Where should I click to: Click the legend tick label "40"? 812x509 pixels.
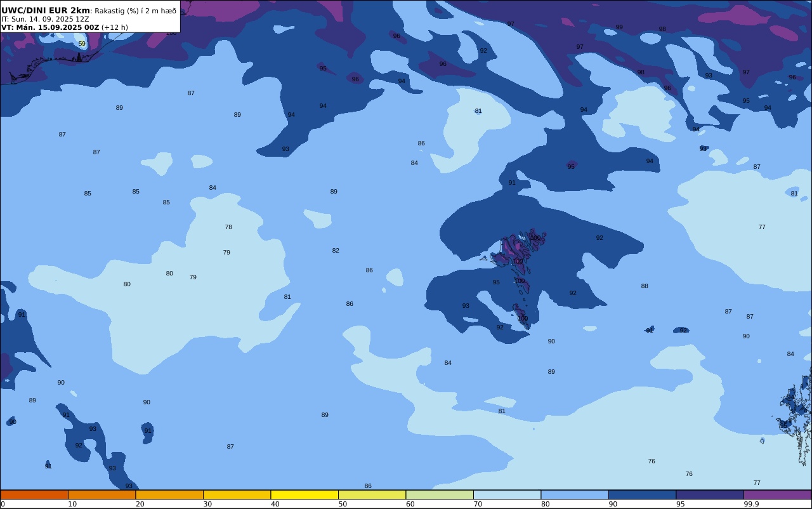click(x=275, y=504)
